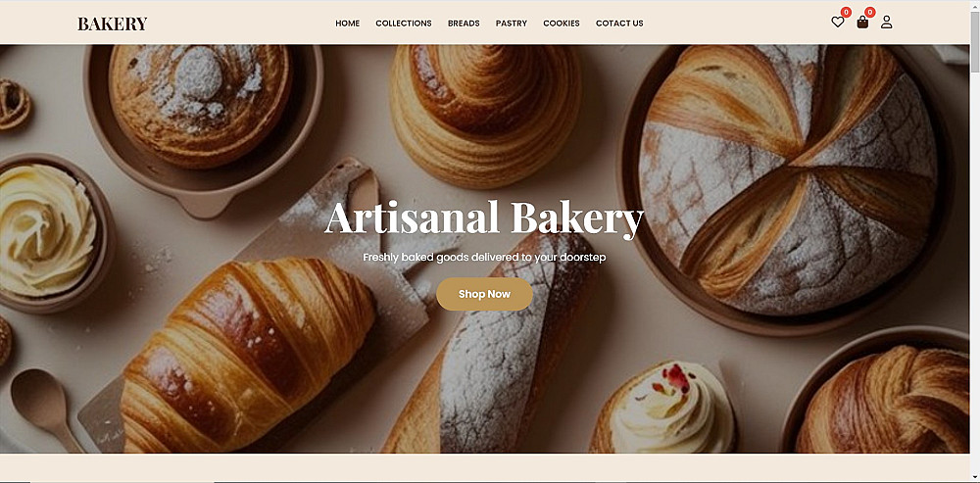
Task: Click the round flour-dusted loaf in hero image
Action: pos(788,179)
